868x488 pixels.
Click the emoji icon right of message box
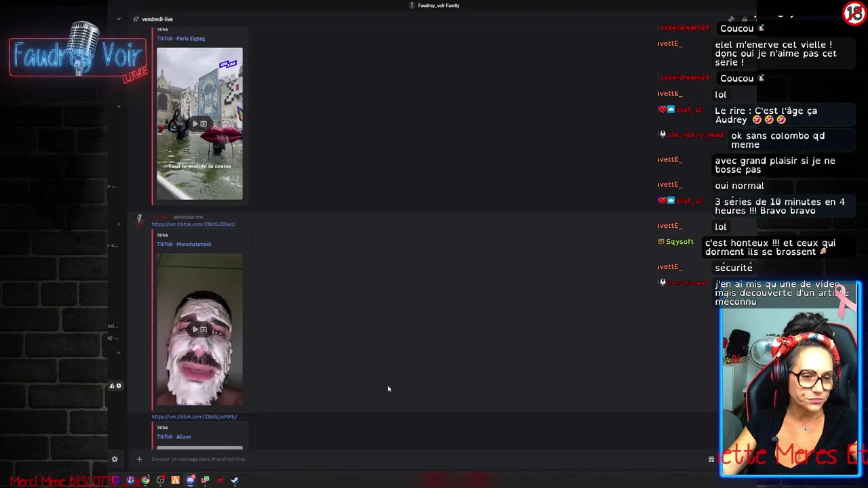click(x=711, y=459)
